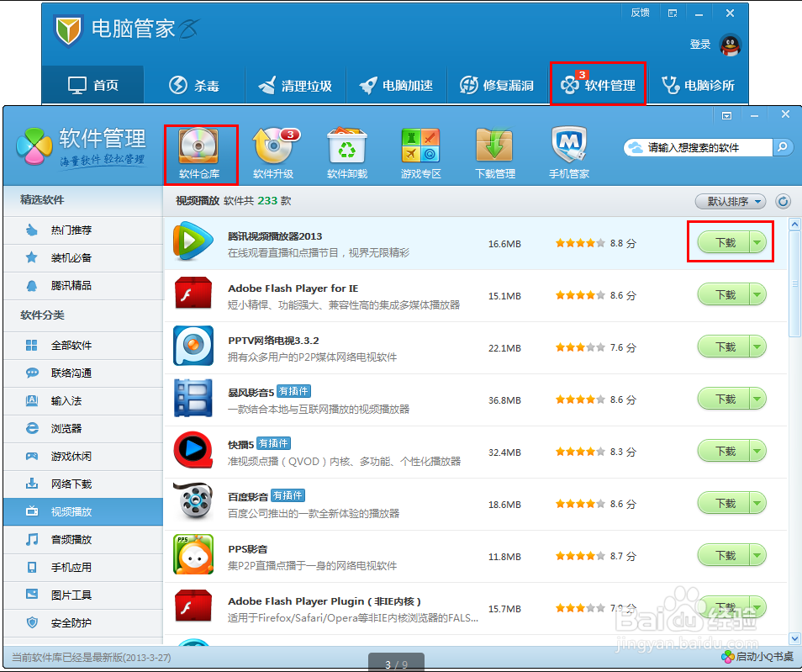
Task: Download 暴风影音5
Action: [x=725, y=399]
